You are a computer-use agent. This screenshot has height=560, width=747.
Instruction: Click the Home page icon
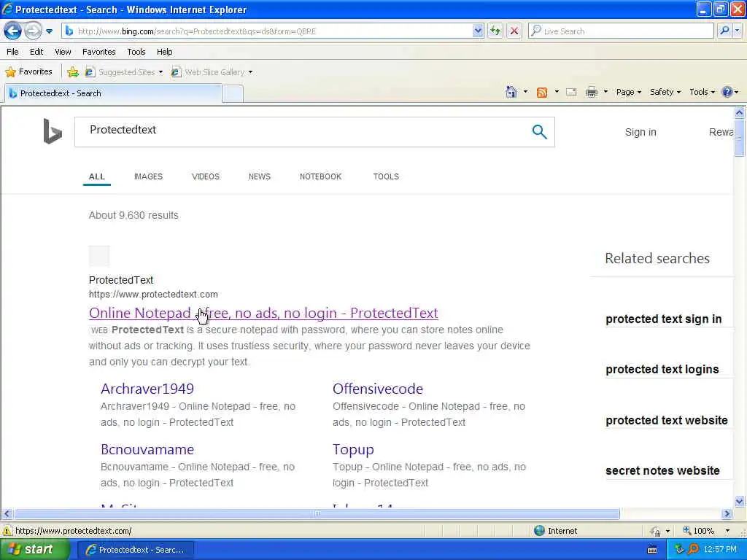(x=511, y=92)
